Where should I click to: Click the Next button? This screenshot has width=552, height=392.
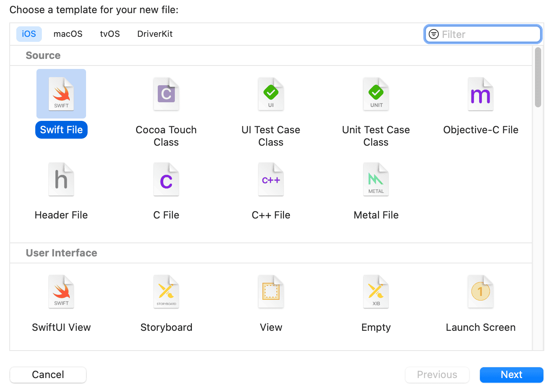(512, 375)
